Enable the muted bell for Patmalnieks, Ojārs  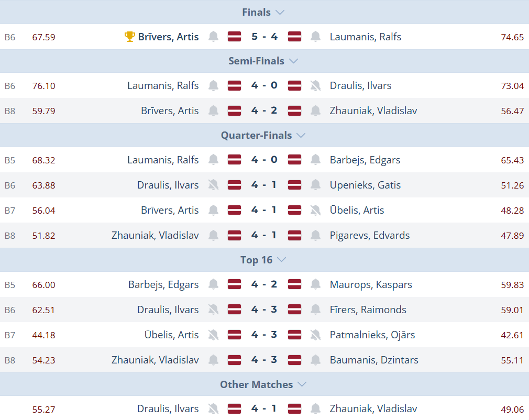315,335
